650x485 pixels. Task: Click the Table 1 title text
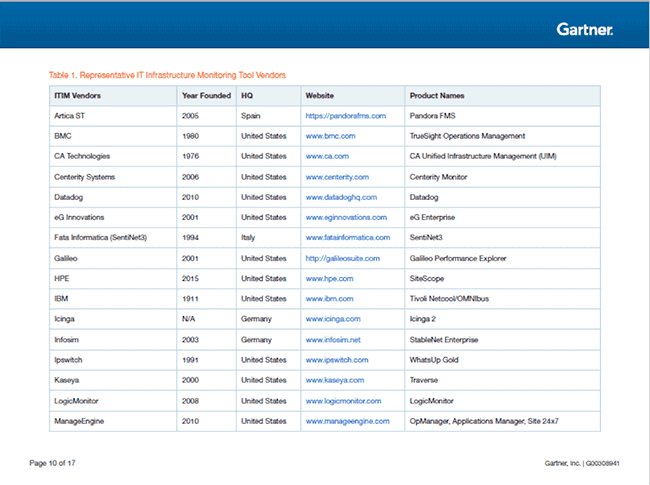point(167,75)
